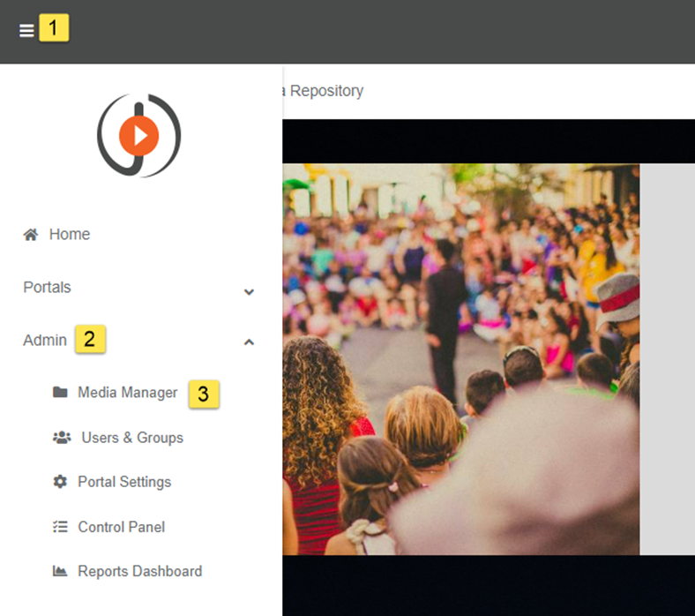Viewport: 695px width, 616px height.
Task: Click the crowd photo banner image
Action: [461, 359]
